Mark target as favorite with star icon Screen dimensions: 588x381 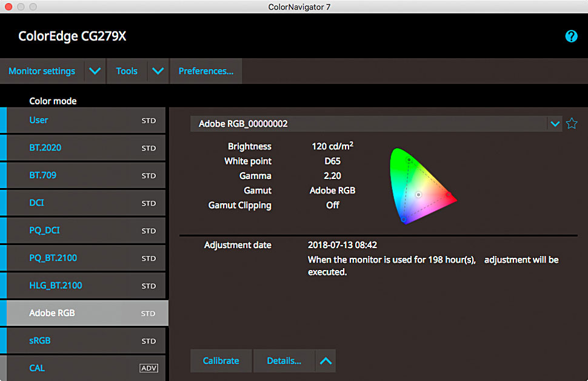[572, 124]
